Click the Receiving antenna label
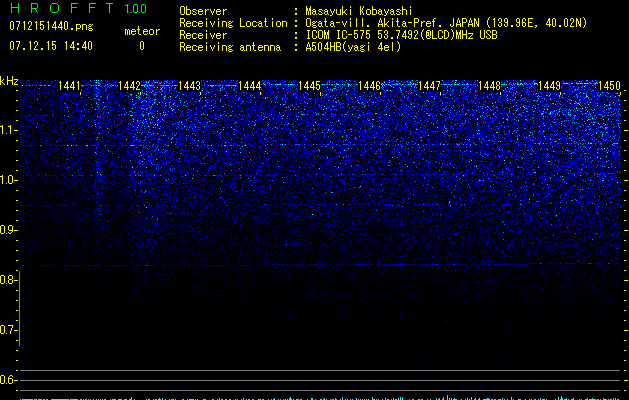629x400 pixels. point(230,47)
